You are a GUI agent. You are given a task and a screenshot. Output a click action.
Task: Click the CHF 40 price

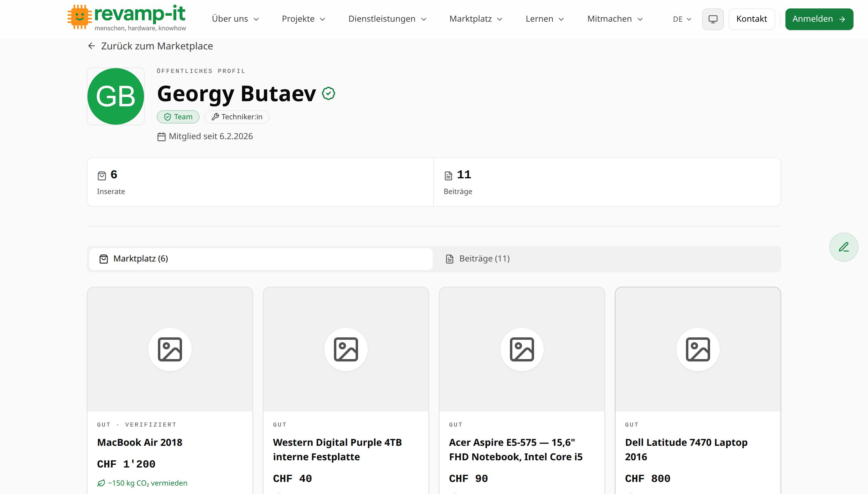(292, 478)
